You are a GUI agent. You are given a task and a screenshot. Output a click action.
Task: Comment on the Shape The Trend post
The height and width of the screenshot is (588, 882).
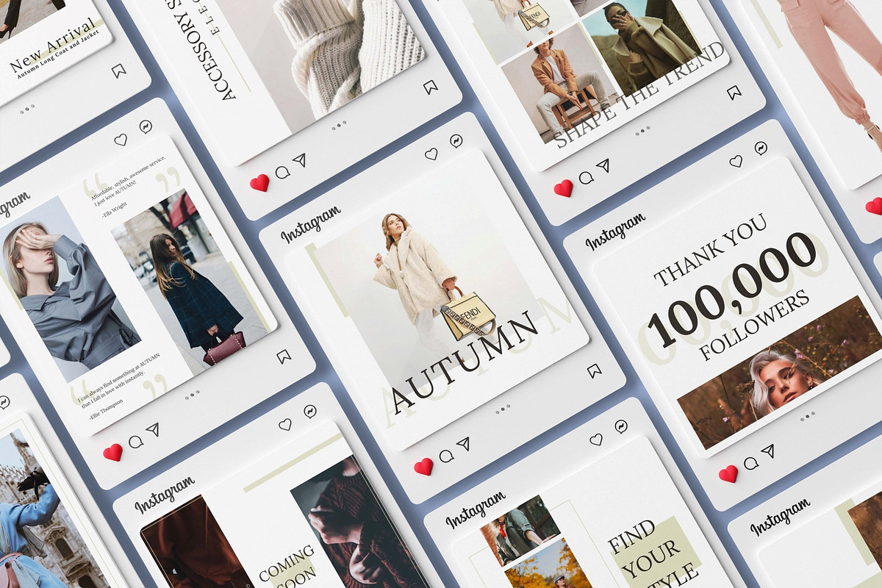586,178
